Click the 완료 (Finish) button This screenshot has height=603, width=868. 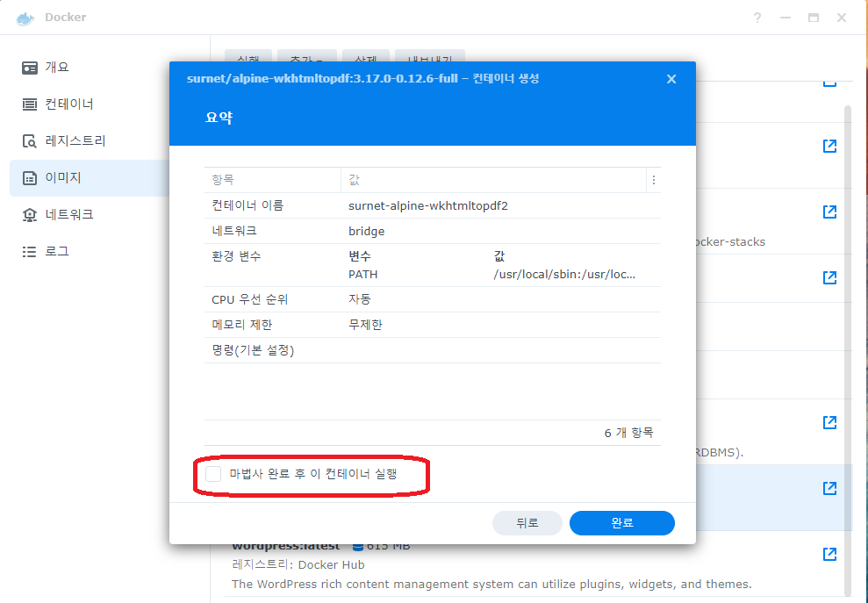pyautogui.click(x=621, y=523)
